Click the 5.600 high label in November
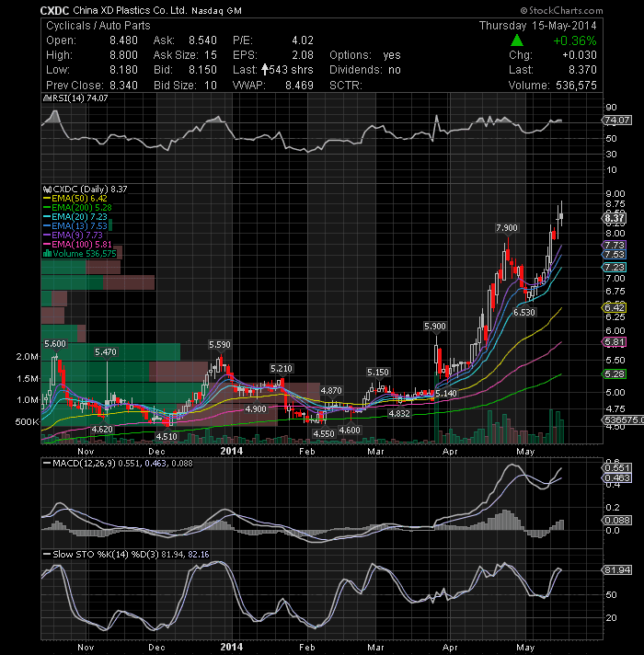 click(x=55, y=344)
